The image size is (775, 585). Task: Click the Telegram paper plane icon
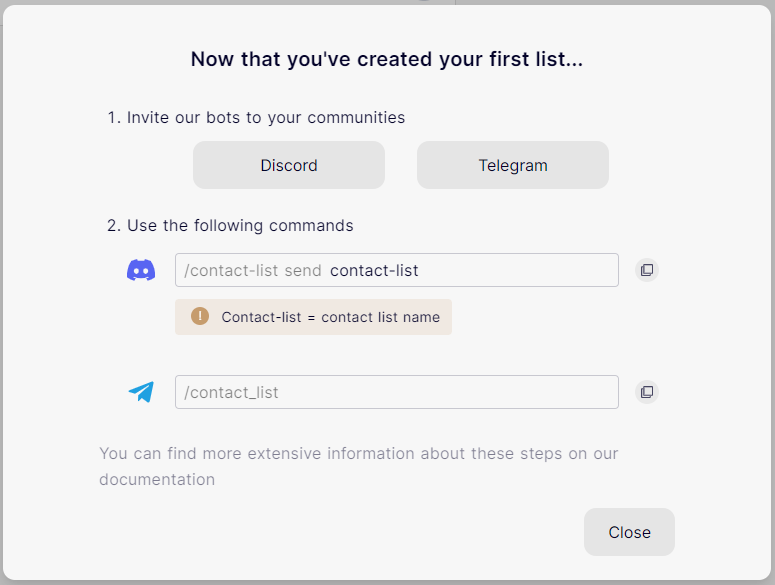(x=141, y=392)
